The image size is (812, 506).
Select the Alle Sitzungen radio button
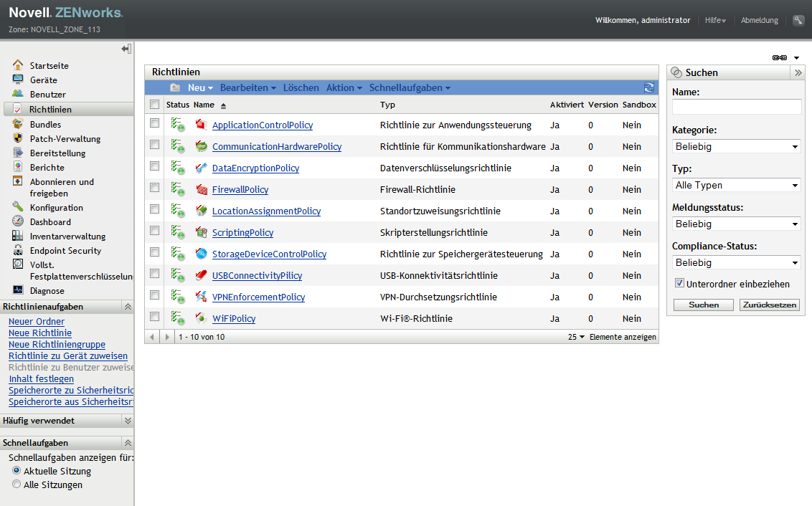pos(16,484)
